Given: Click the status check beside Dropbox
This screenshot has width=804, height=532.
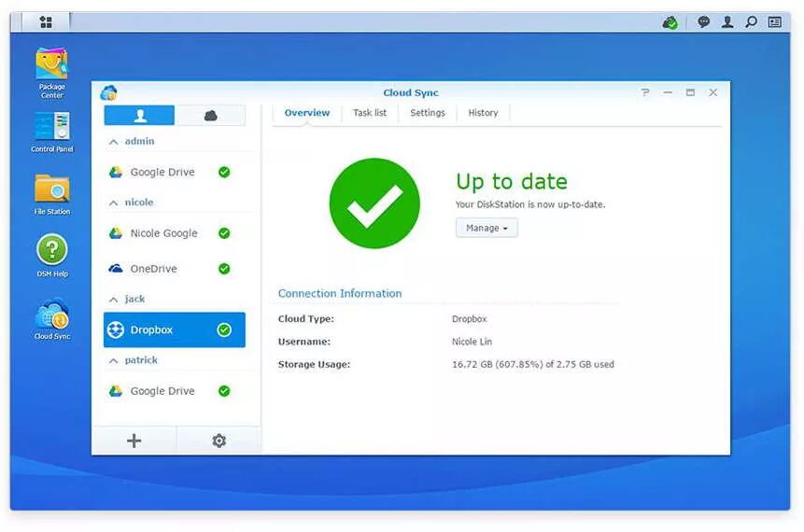Looking at the screenshot, I should [x=224, y=329].
